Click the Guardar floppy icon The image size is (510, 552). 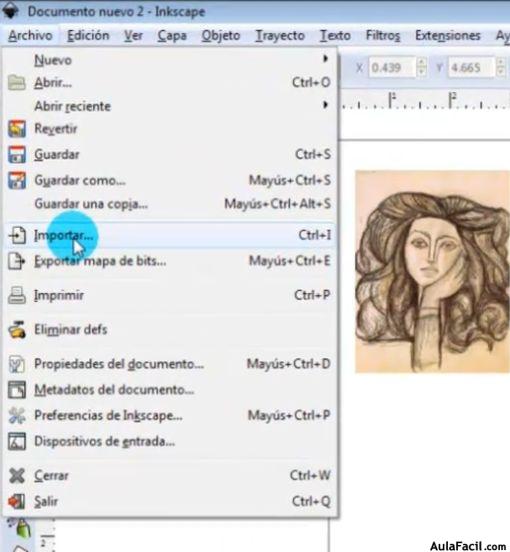17,154
